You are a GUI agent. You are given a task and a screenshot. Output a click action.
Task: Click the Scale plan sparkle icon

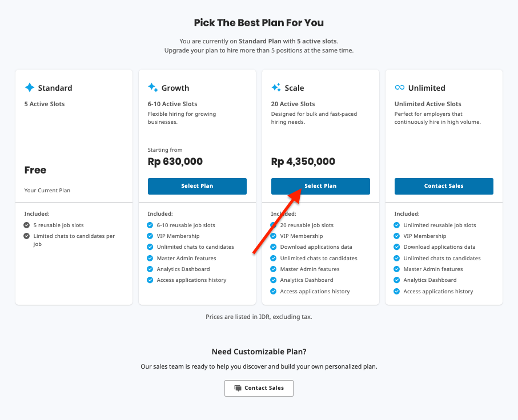coord(276,87)
